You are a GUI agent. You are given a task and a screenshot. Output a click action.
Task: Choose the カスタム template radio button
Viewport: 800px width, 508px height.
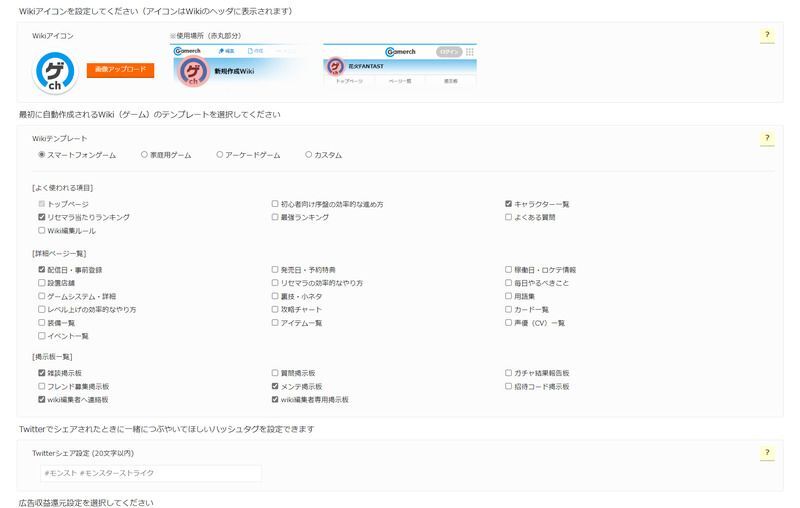(x=308, y=155)
